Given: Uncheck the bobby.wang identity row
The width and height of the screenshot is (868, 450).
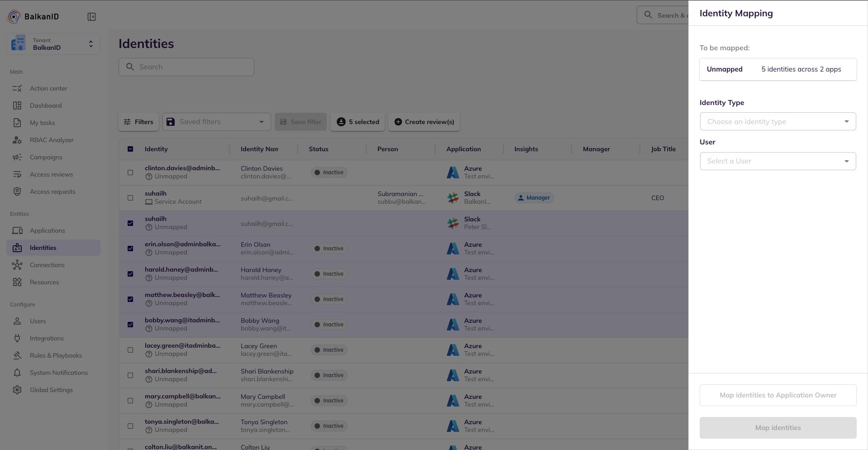Looking at the screenshot, I should pyautogui.click(x=130, y=325).
